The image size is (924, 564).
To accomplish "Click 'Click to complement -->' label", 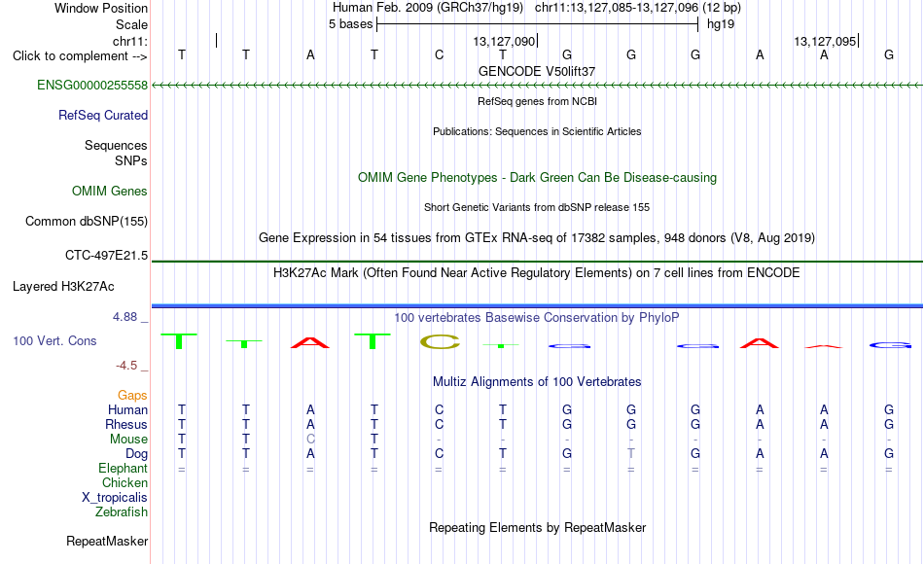I will (x=80, y=56).
